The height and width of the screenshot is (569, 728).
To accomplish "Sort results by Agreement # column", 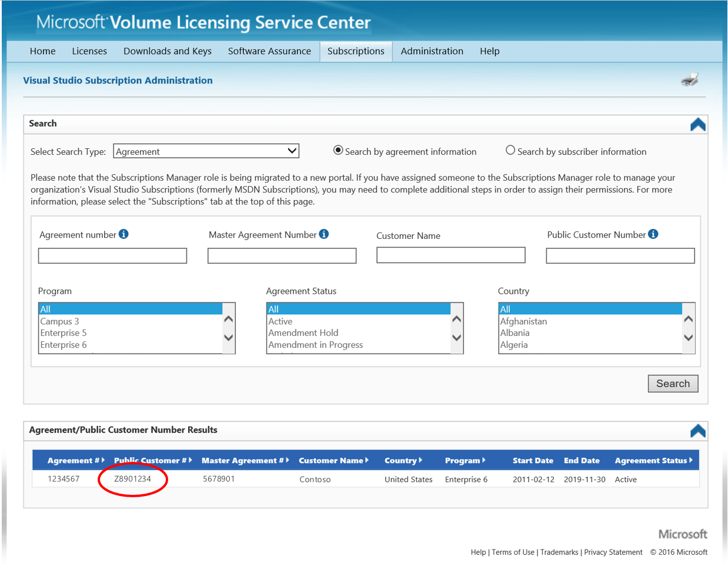I will 76,461.
